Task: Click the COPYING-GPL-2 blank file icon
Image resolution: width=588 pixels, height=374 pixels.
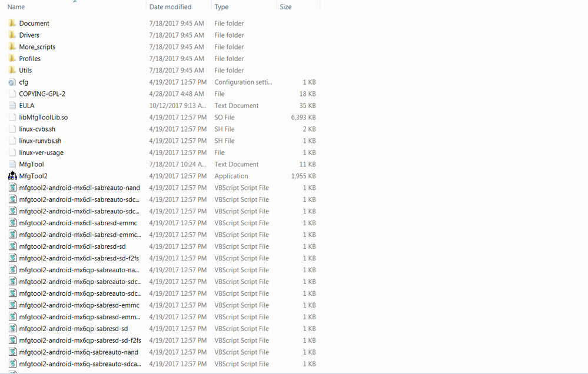Action: (12, 93)
